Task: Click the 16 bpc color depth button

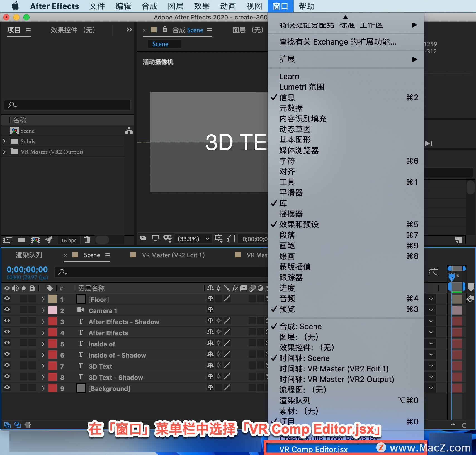Action: coord(69,240)
